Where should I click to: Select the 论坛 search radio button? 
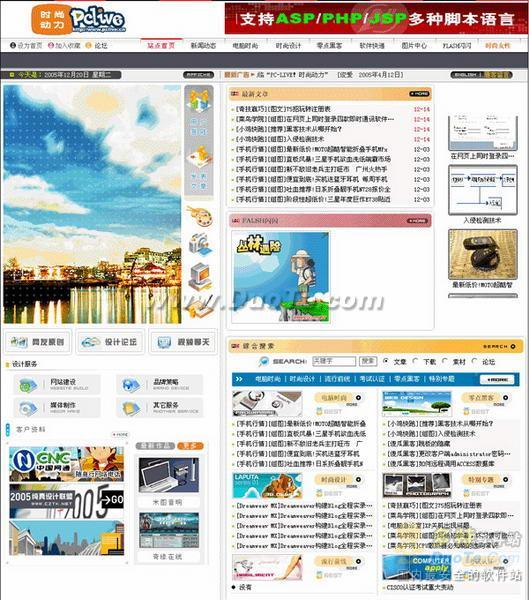click(x=474, y=361)
